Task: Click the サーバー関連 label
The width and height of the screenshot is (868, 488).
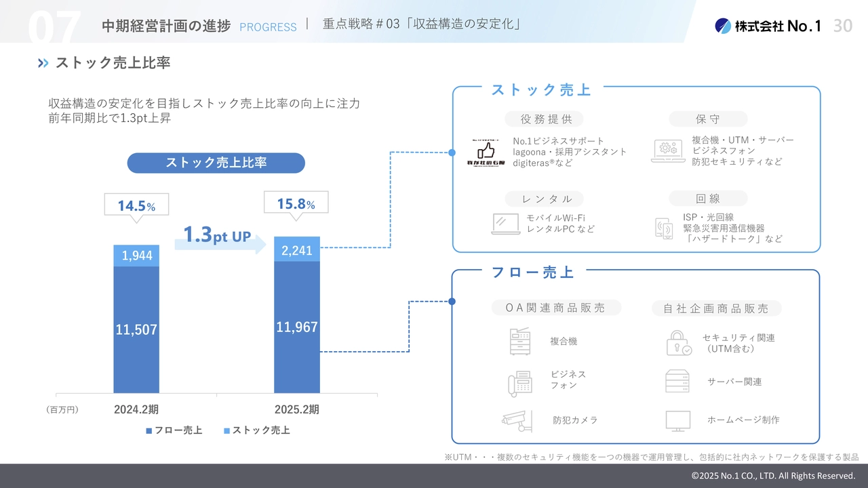Action: (734, 382)
